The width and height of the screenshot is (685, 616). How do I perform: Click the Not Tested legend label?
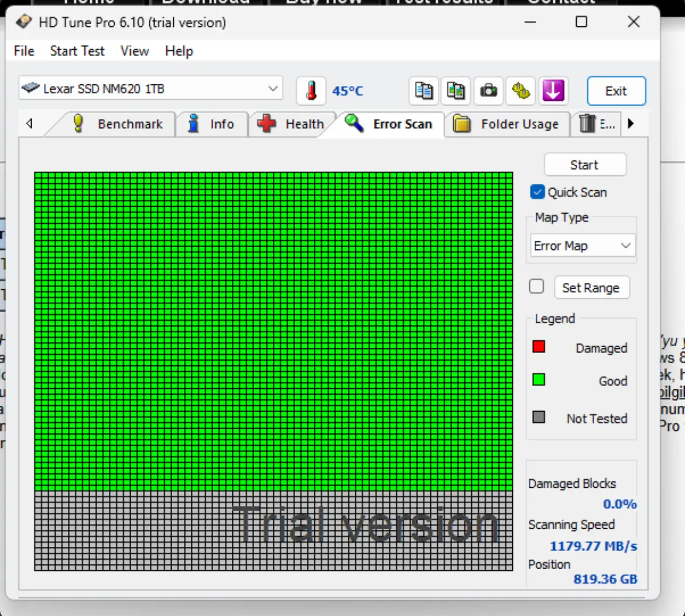[x=597, y=419]
